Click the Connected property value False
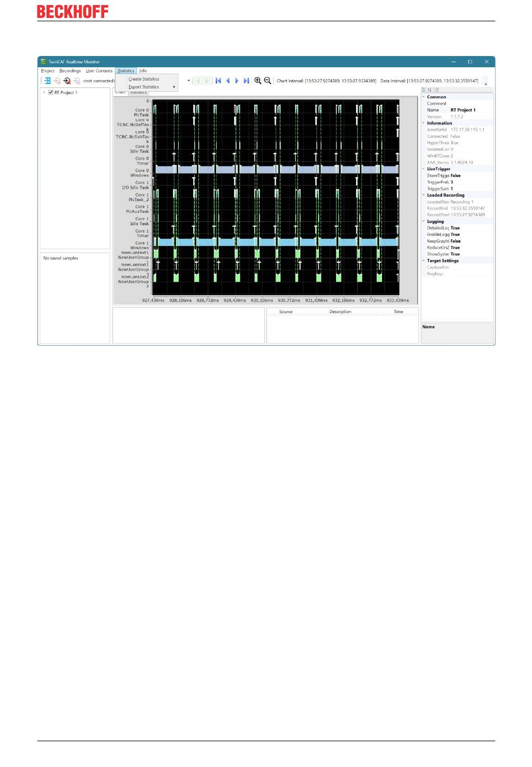The height and width of the screenshot is (767, 532). pyautogui.click(x=455, y=136)
